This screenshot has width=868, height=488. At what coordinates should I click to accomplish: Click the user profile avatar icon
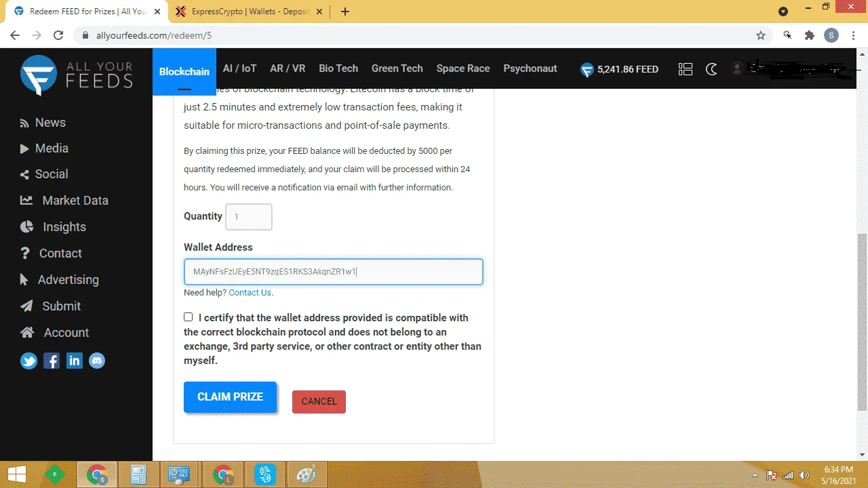coord(737,68)
